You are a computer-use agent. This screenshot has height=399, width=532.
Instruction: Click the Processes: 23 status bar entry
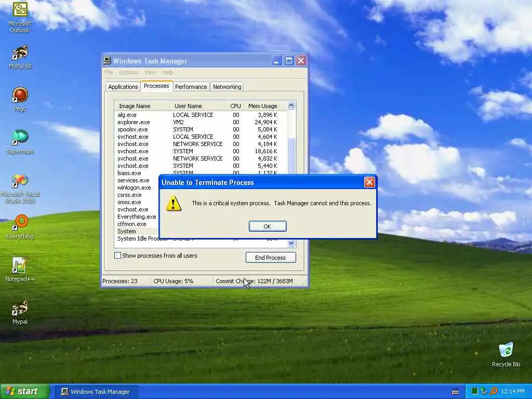click(x=126, y=281)
